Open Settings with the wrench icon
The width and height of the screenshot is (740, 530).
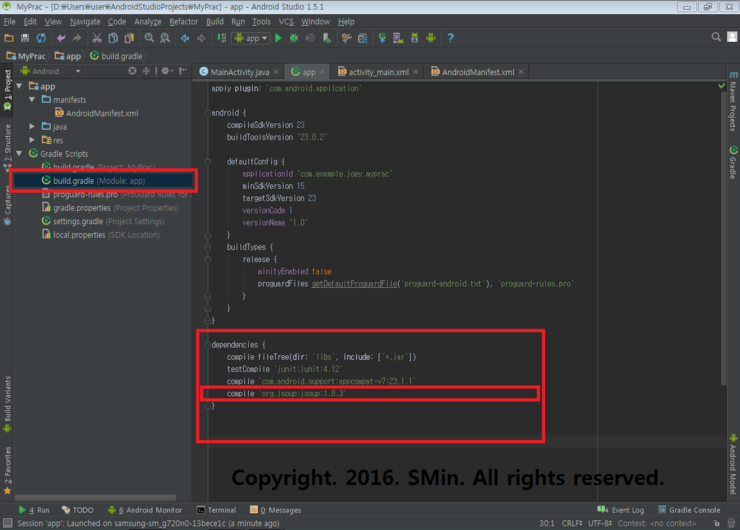click(x=346, y=38)
